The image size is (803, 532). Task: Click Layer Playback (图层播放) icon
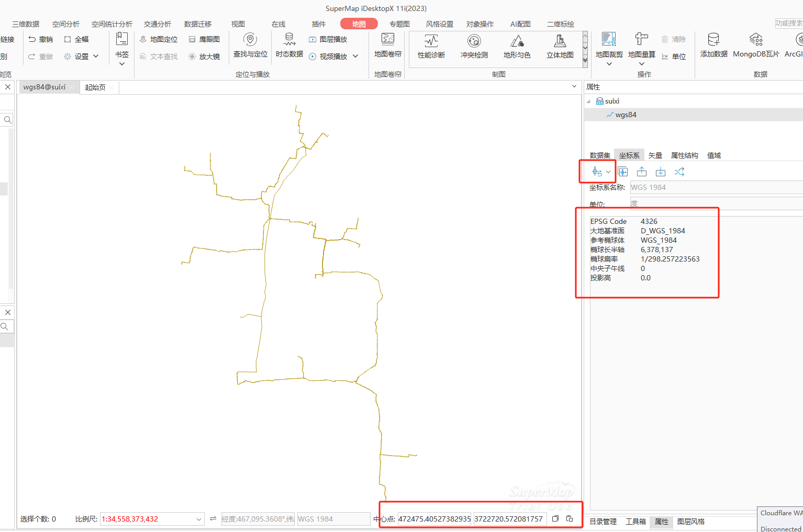tap(313, 39)
